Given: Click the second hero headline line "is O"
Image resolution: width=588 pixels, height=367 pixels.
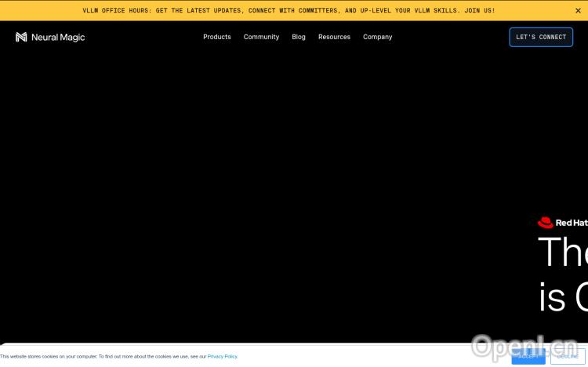Looking at the screenshot, I should pos(562,296).
